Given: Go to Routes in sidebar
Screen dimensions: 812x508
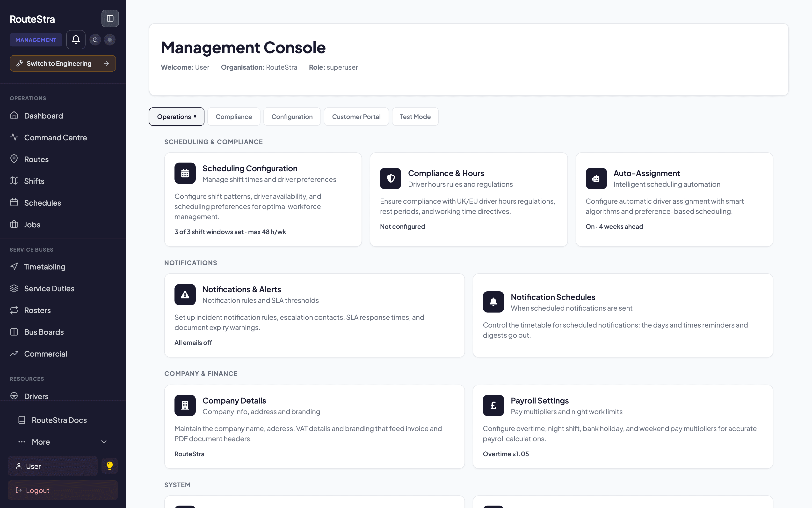Looking at the screenshot, I should click(x=63, y=159).
